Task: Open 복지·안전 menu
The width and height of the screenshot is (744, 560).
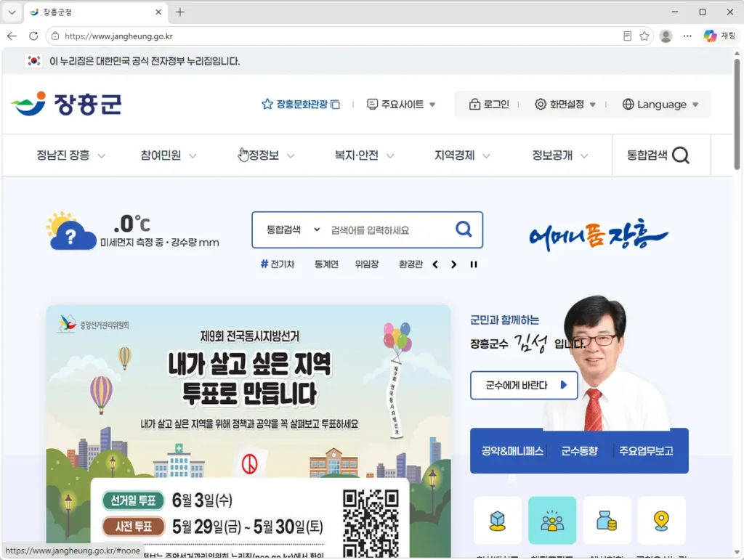Action: coord(364,155)
